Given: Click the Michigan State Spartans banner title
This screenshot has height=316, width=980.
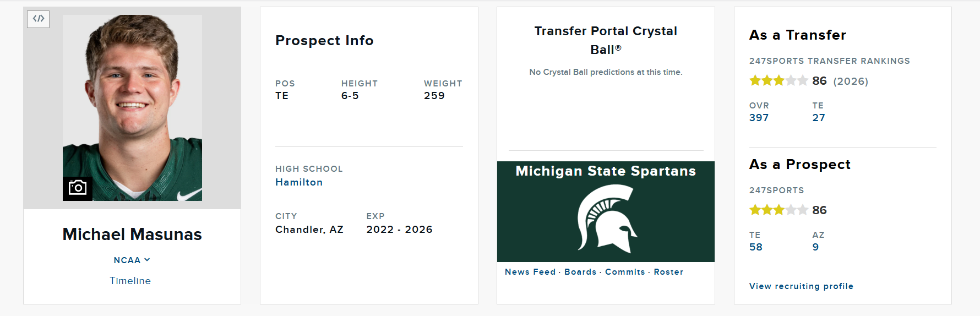Looking at the screenshot, I should tap(606, 171).
